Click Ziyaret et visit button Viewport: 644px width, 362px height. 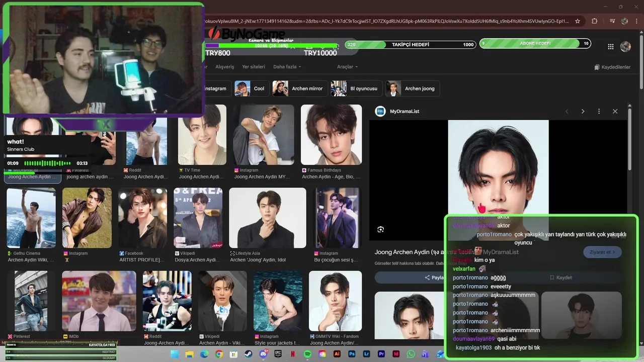click(x=602, y=252)
